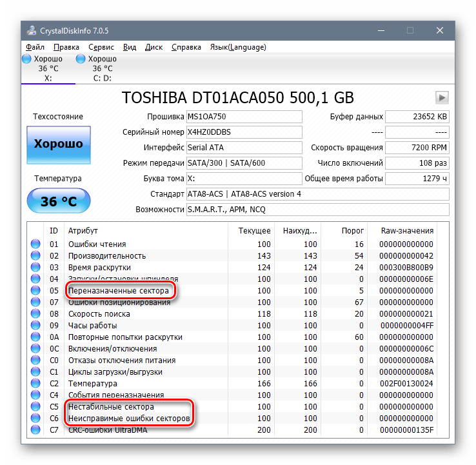Open the Сервис menu
The width and height of the screenshot is (476, 465).
101,47
